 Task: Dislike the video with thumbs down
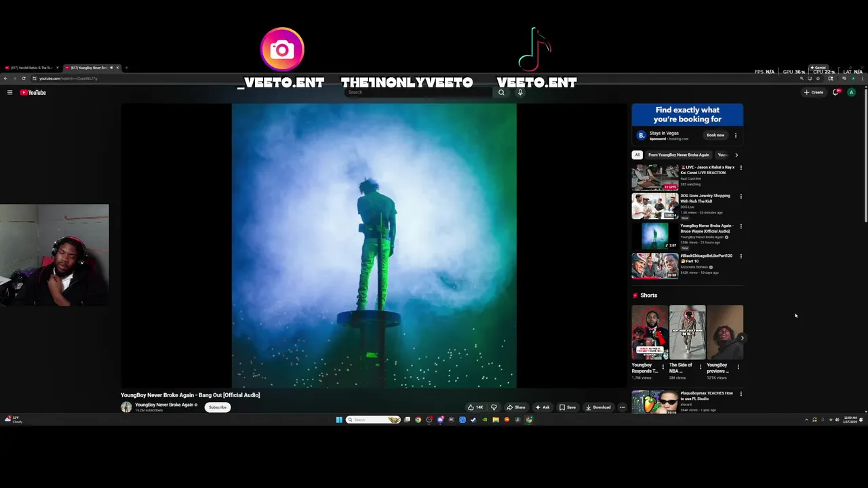click(x=494, y=407)
